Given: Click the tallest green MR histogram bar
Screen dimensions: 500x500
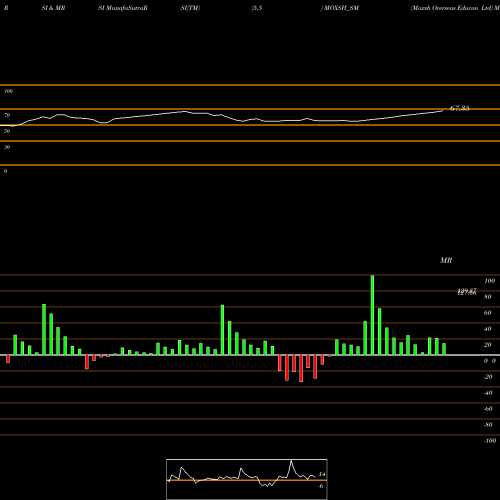Looking at the screenshot, I should (x=372, y=315).
